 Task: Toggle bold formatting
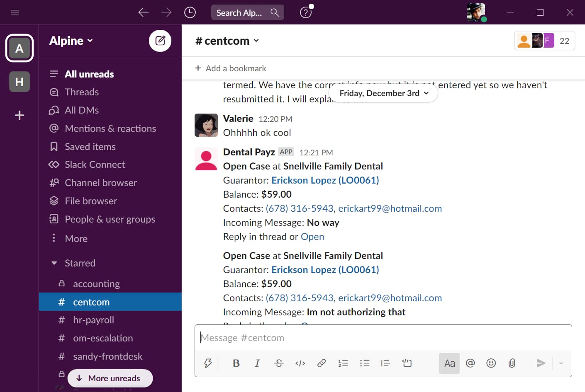point(236,363)
